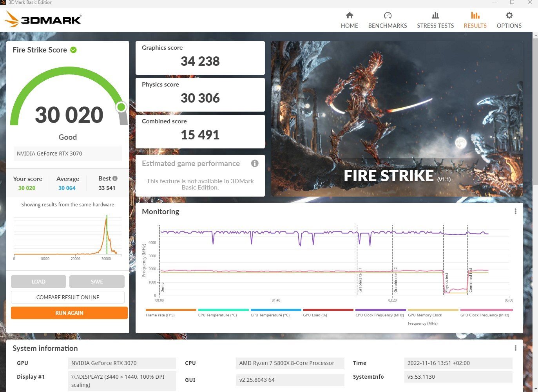Click the 3DMark logo
This screenshot has width=538, height=392.
[43, 19]
